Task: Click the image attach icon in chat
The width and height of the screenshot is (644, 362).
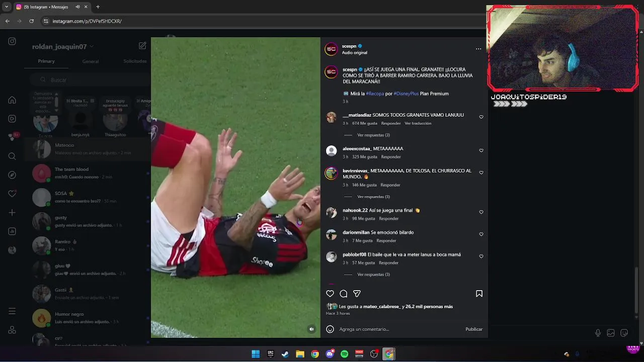Action: (x=611, y=333)
